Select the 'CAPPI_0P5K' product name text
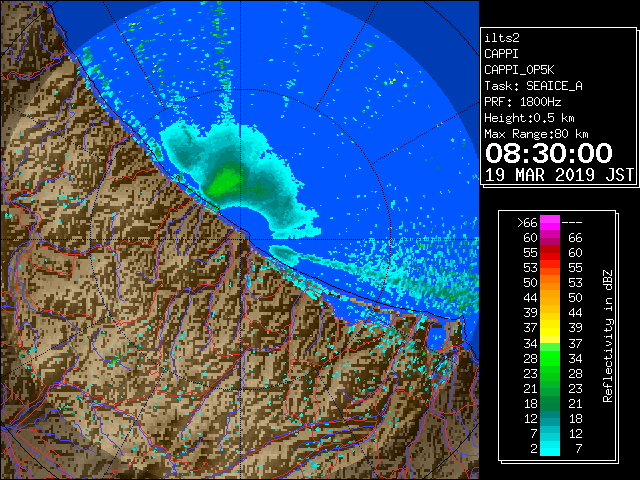 point(519,70)
